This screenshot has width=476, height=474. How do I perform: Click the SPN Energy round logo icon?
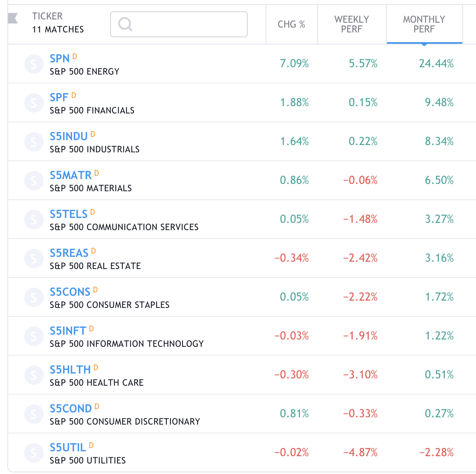tap(34, 64)
